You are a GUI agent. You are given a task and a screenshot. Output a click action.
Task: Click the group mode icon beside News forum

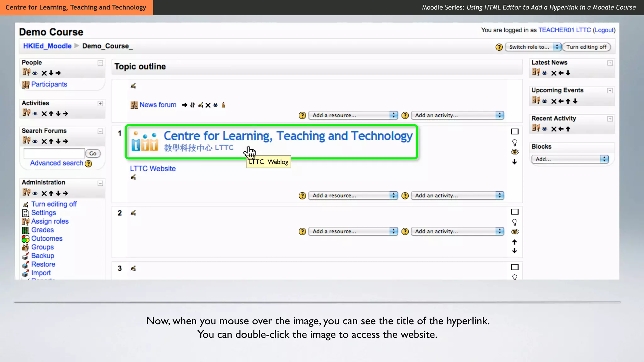(x=223, y=105)
